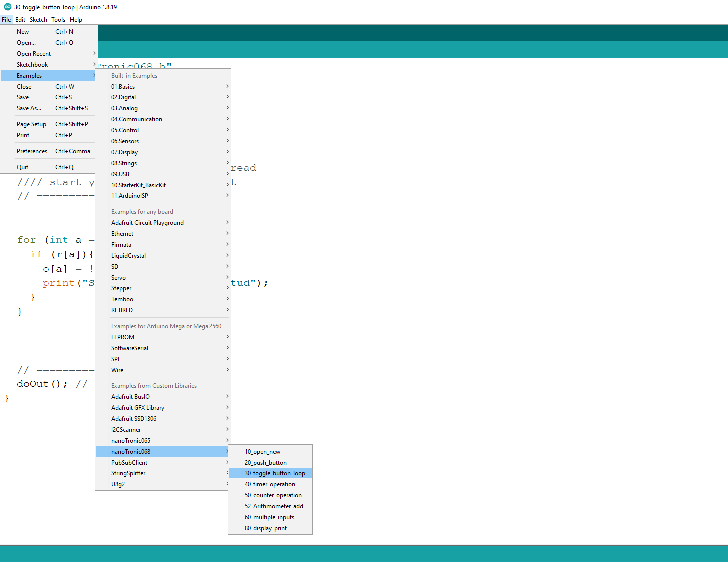Select the 40_timer_operation example
This screenshot has height=562, width=728.
(x=270, y=484)
